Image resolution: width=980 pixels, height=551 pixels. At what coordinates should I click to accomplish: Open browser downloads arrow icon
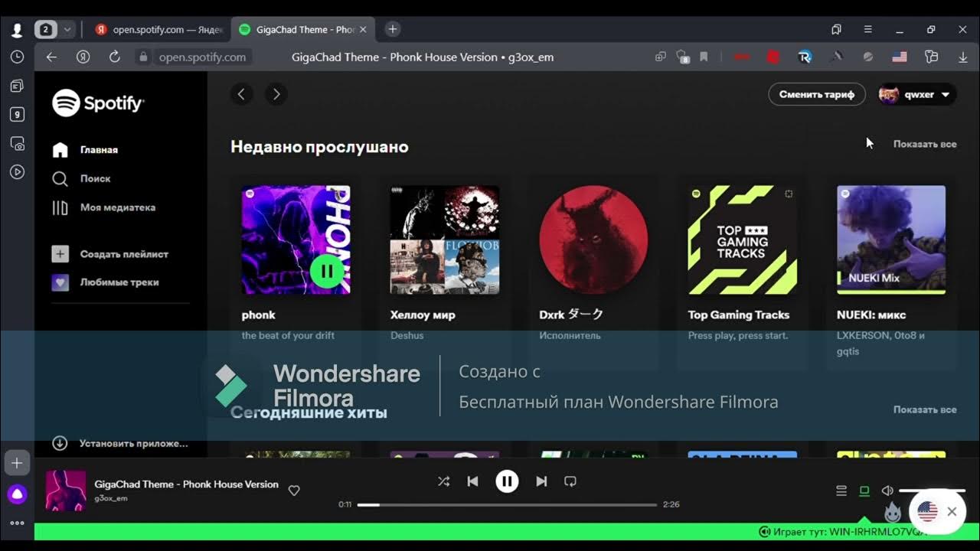pos(963,57)
